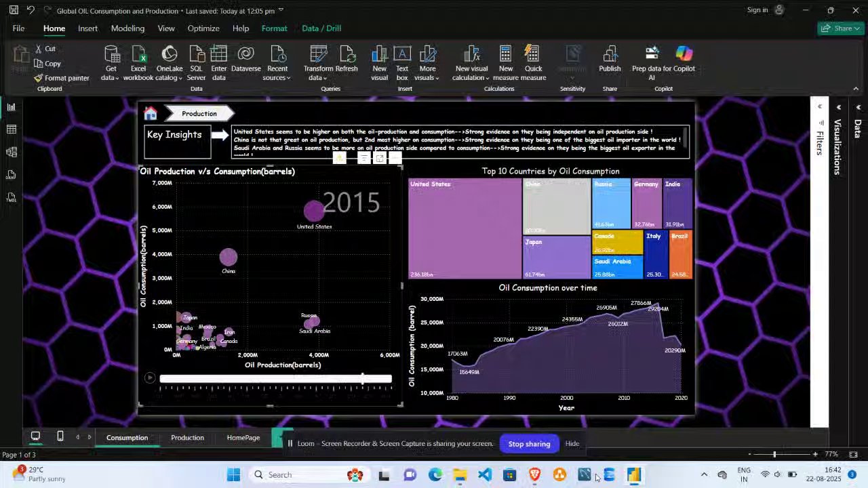Open the Optimize ribbon tab

(203, 28)
